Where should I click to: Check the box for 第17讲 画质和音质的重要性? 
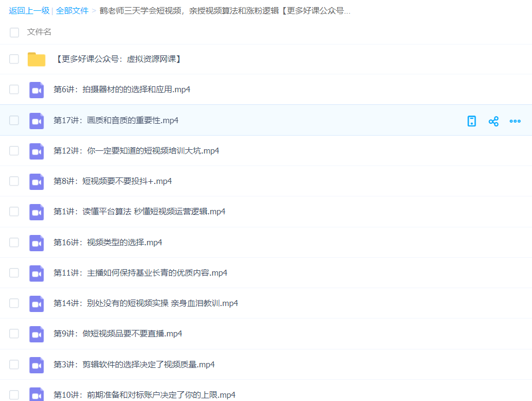click(14, 120)
